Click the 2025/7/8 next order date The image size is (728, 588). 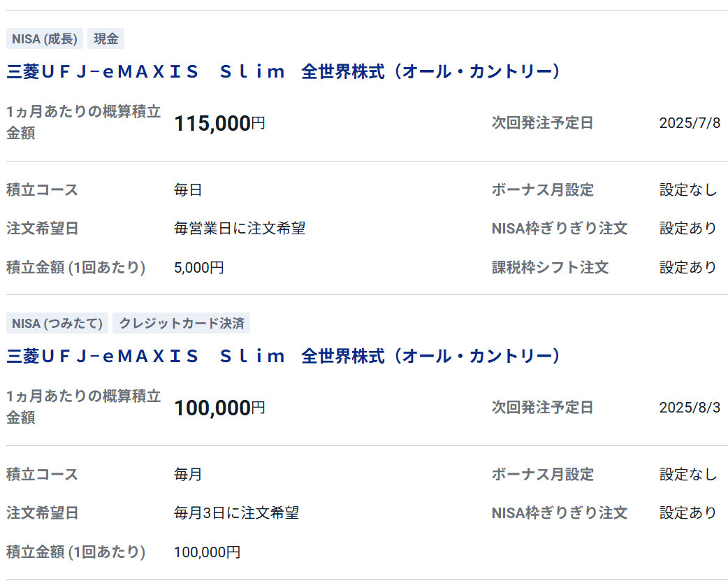coord(690,123)
